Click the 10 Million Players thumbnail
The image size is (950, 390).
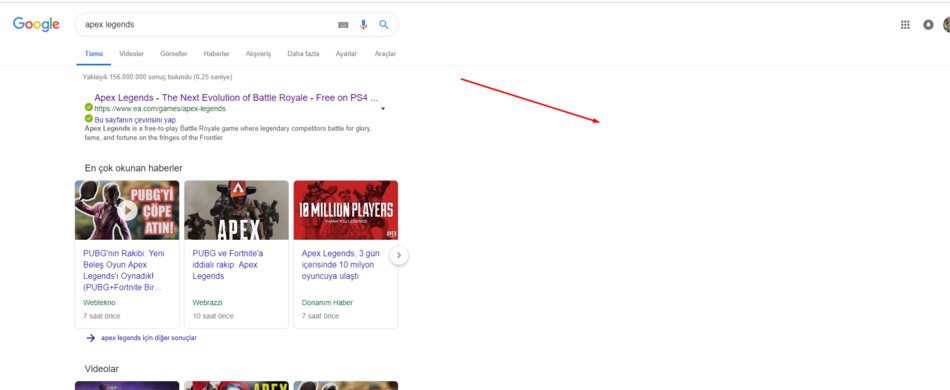346,210
